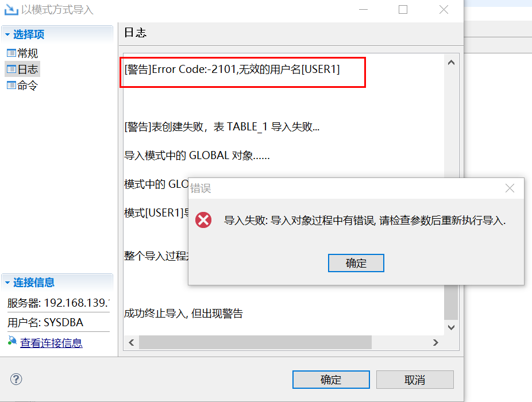Click the log scroll down arrow
This screenshot has height=402, width=532.
[x=451, y=327]
